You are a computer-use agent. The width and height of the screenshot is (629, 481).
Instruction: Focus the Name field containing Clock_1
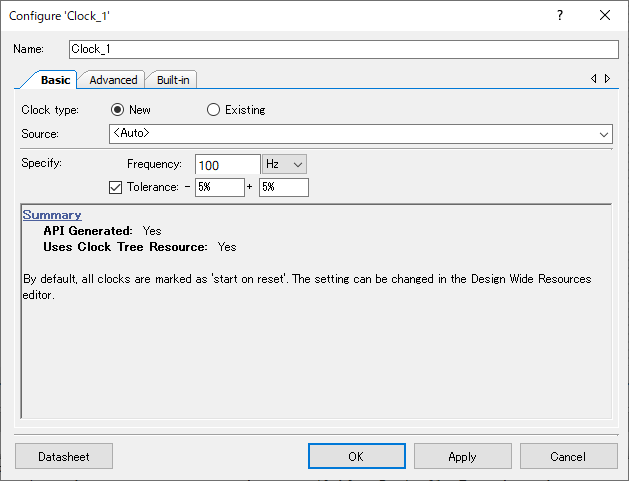344,49
